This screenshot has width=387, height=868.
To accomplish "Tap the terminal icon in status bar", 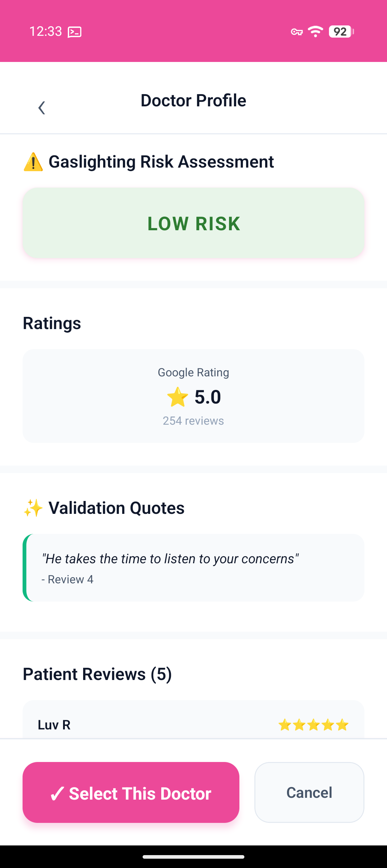I will pyautogui.click(x=75, y=32).
